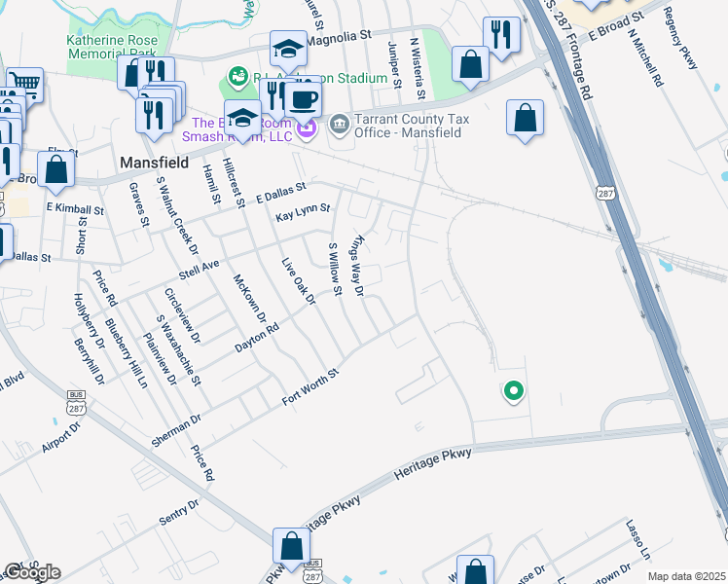Screen dimensions: 728x584
Task: Click the fork-knife marker above Graves St
Action: coord(154,118)
